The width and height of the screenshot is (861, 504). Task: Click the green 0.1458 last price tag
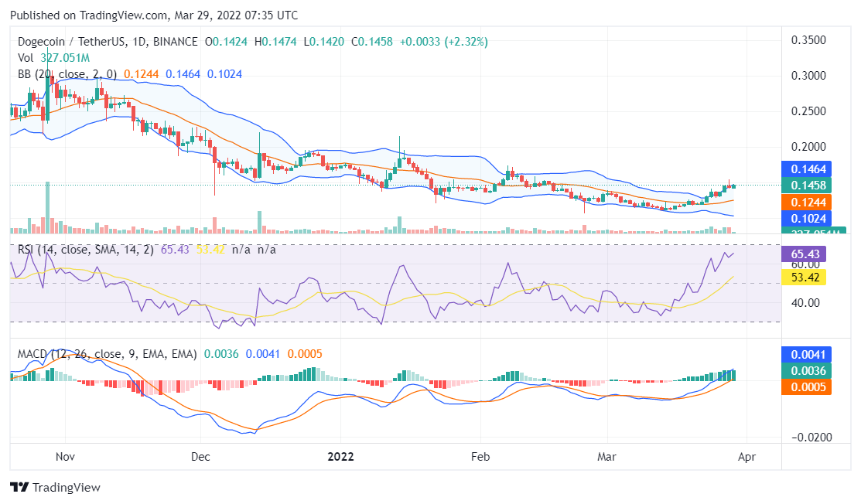(x=808, y=186)
